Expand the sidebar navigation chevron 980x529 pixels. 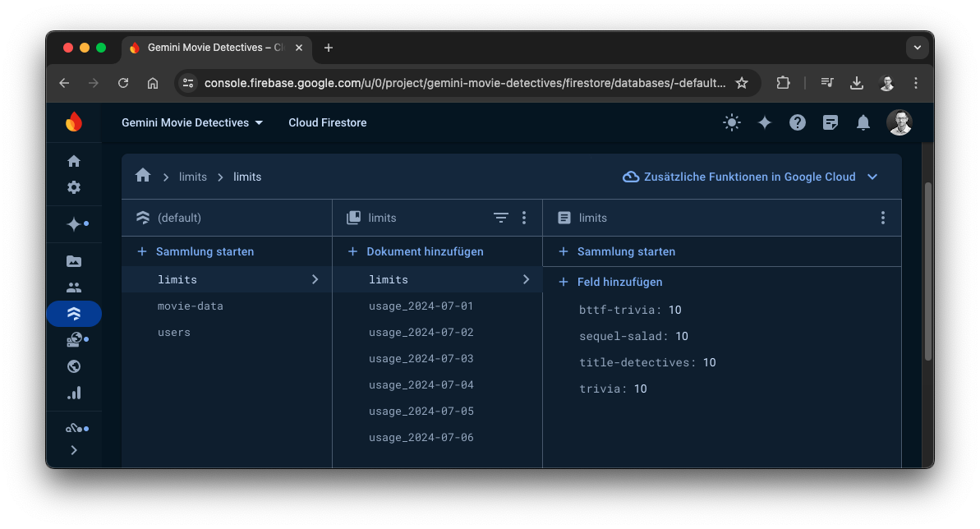coord(74,450)
